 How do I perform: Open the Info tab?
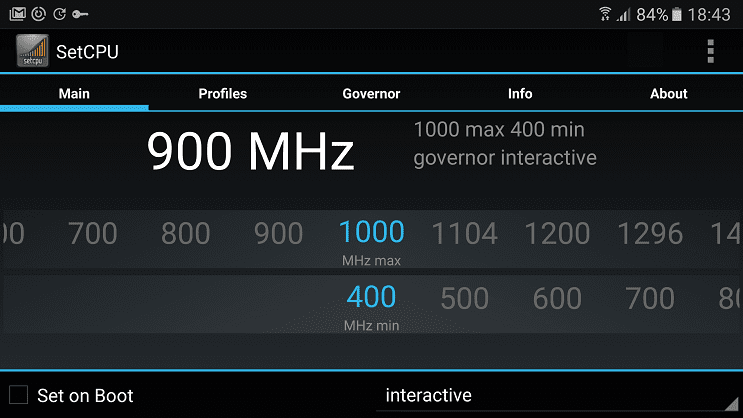[520, 93]
